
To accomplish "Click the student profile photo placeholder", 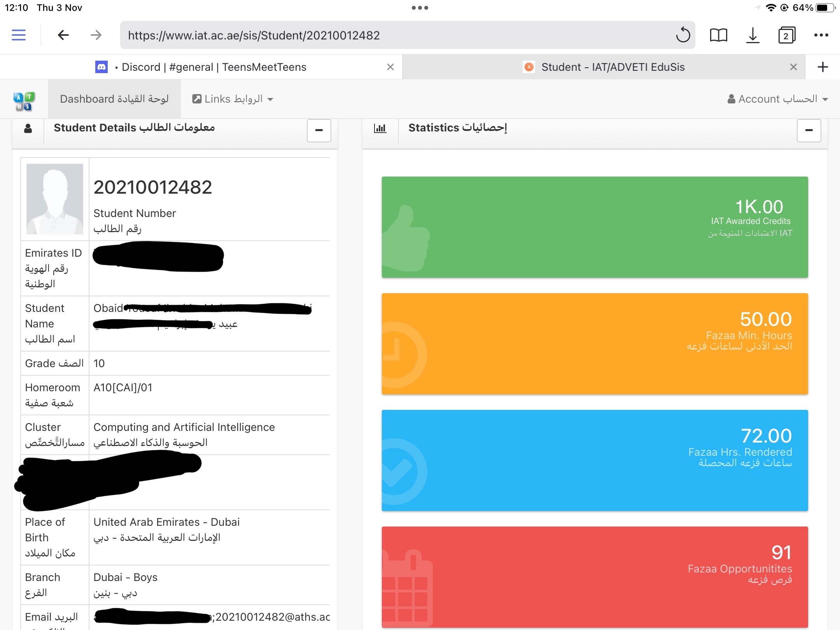I will [x=55, y=199].
